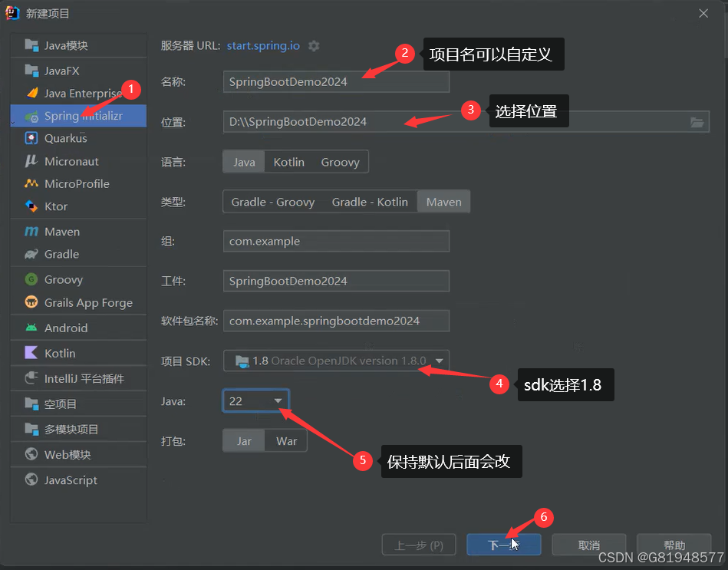Close the 新建项目 dialog
The height and width of the screenshot is (570, 728).
coord(703,14)
